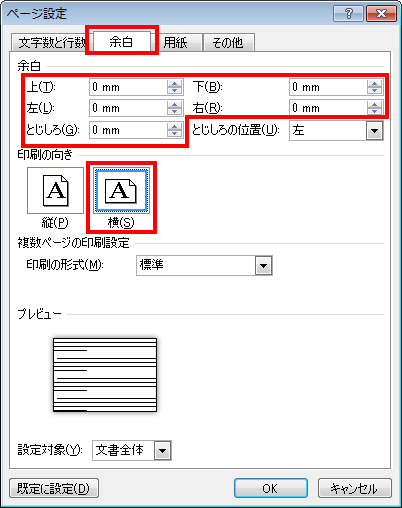402x508 pixels.
Task: Select the 横(S) landscape orientation icon
Action: (121, 190)
